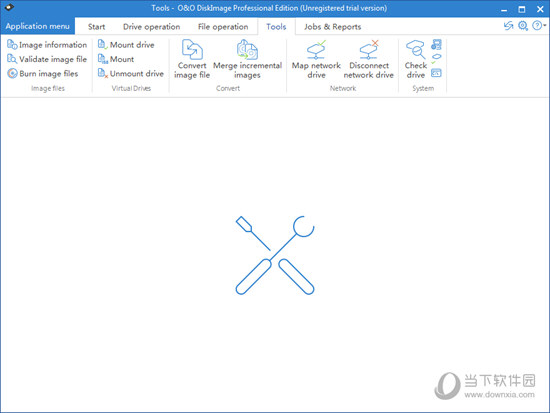The image size is (550, 413).
Task: Open the command prompt icon in System group
Action: point(436,73)
